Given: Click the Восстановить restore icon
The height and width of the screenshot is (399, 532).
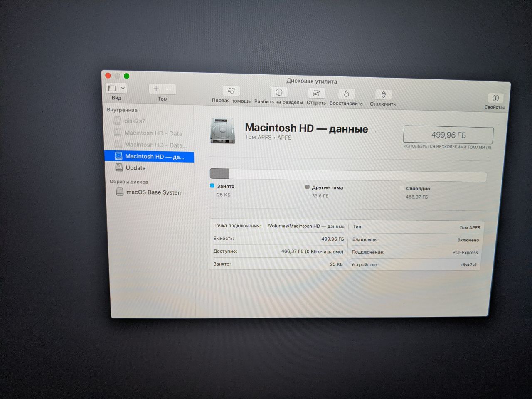Looking at the screenshot, I should point(346,94).
